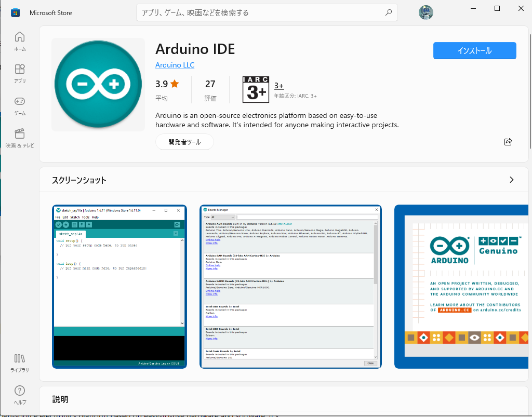
Task: Click the 開発者ツール category pill
Action: 185,141
